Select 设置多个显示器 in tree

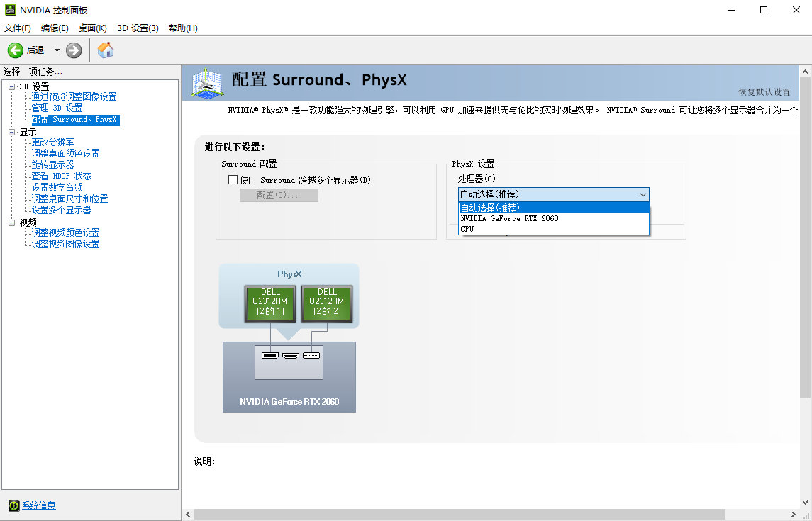click(61, 210)
